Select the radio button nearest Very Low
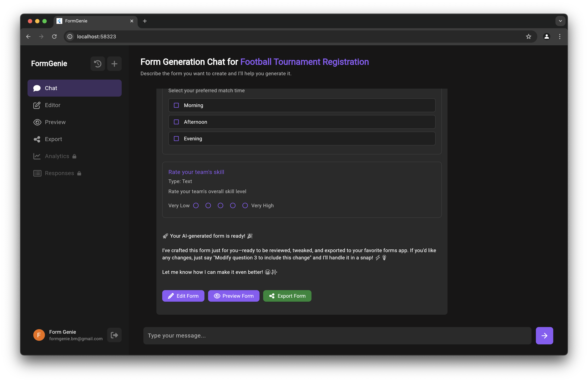 196,205
